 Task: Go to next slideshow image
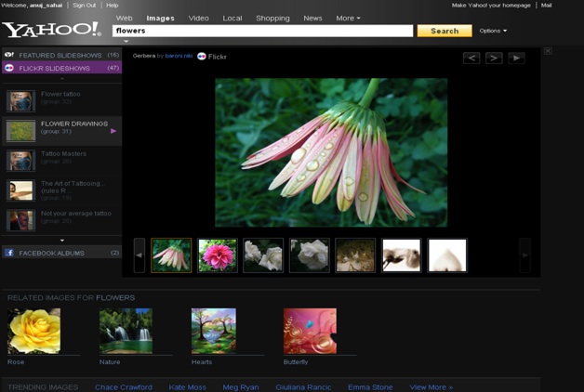click(494, 58)
